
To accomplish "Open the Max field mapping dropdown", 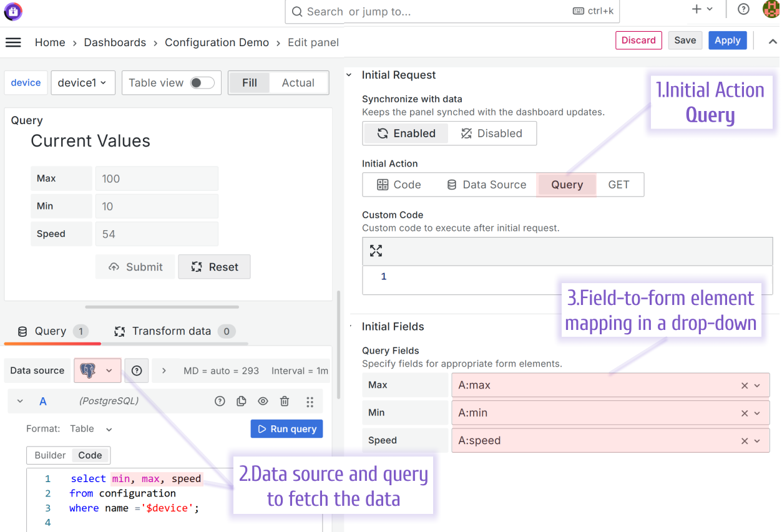I will point(758,385).
